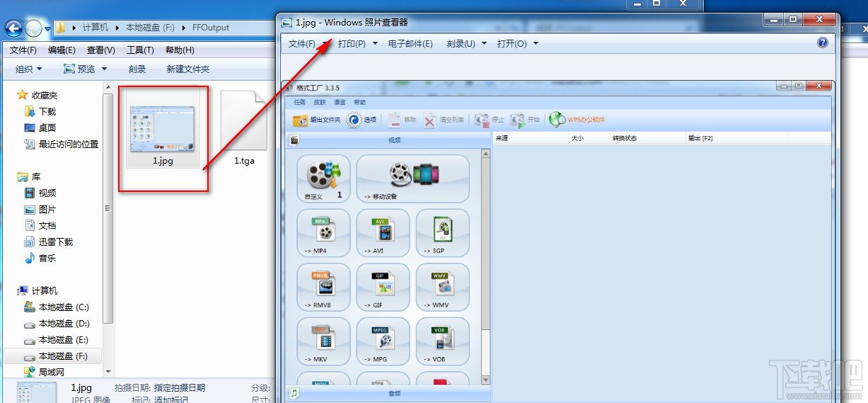Click 新建文件夹 in Explorer toolbar
Viewport: 868px width, 403px height.
[188, 69]
